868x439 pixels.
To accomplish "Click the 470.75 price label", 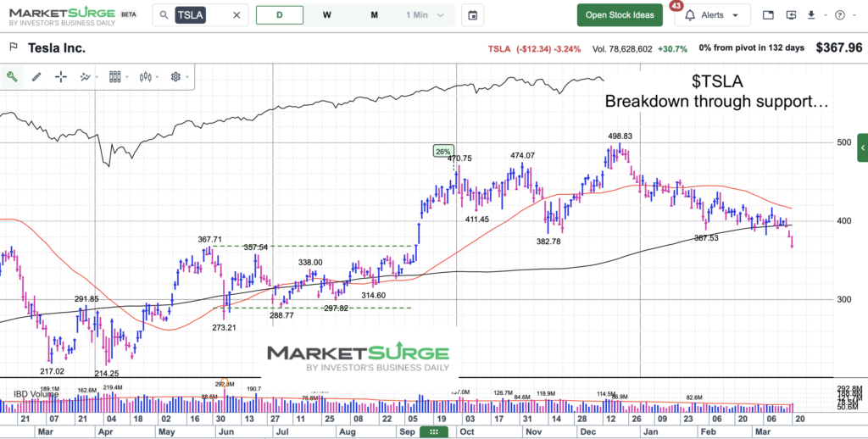I will click(459, 158).
